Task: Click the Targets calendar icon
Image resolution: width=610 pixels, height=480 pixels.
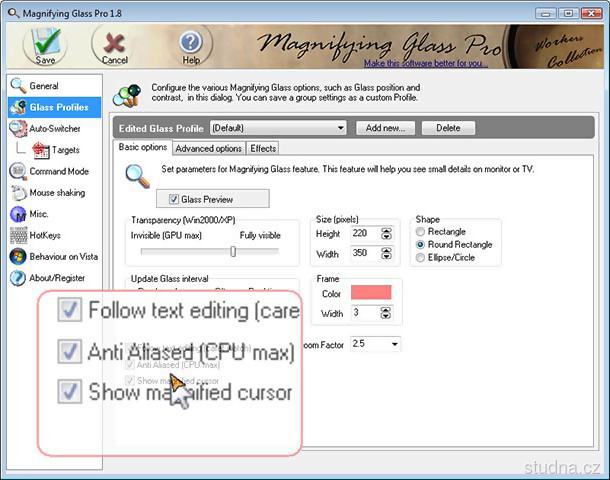Action: coord(41,150)
